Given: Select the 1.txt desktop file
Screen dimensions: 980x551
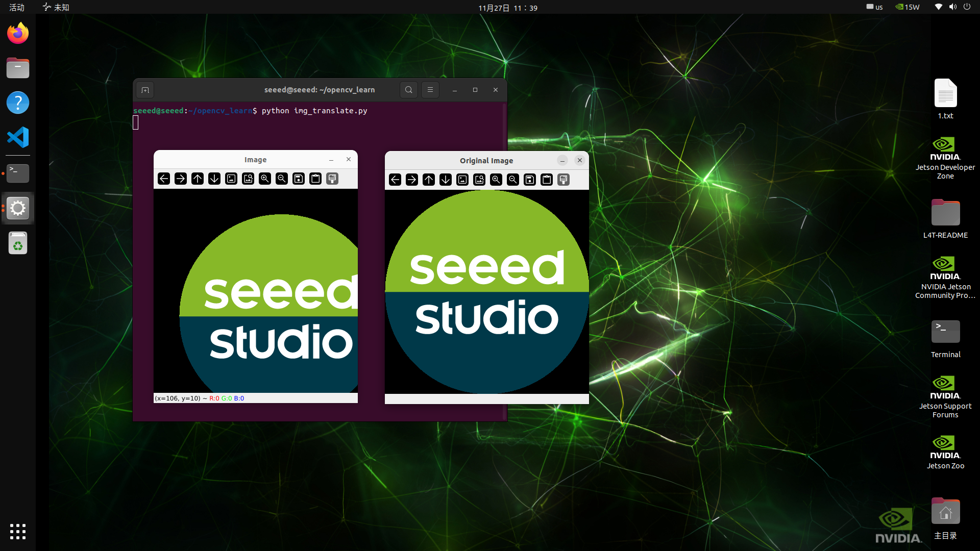Looking at the screenshot, I should [x=945, y=99].
